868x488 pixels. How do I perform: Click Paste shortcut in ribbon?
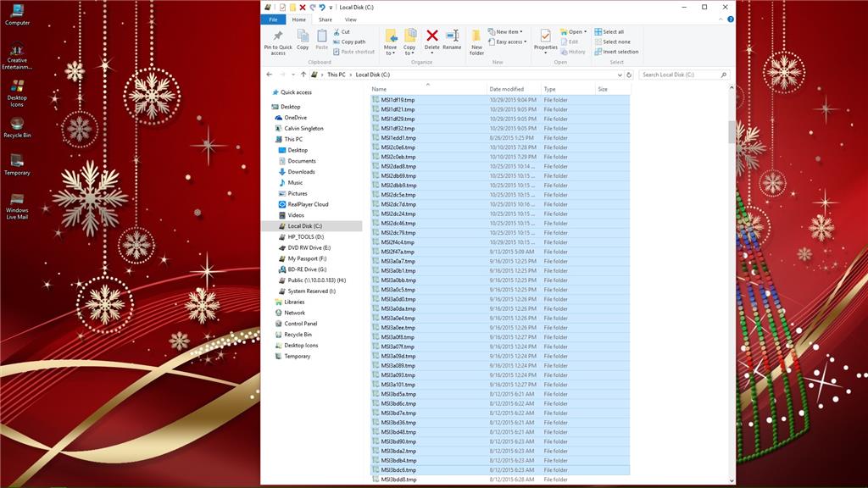point(354,52)
